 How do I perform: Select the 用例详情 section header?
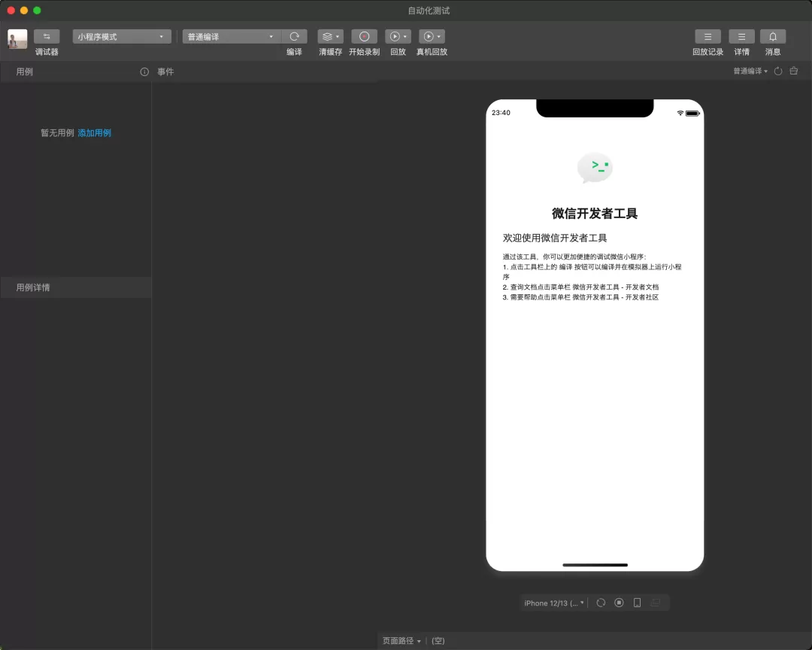(x=76, y=287)
